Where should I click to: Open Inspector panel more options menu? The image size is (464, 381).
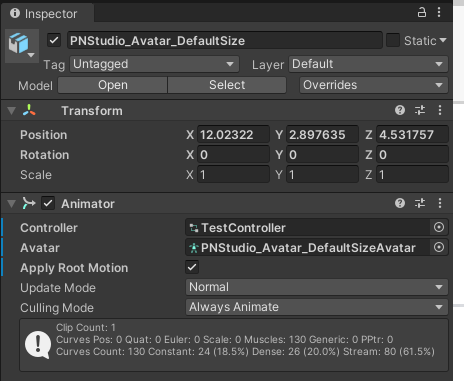(x=439, y=12)
